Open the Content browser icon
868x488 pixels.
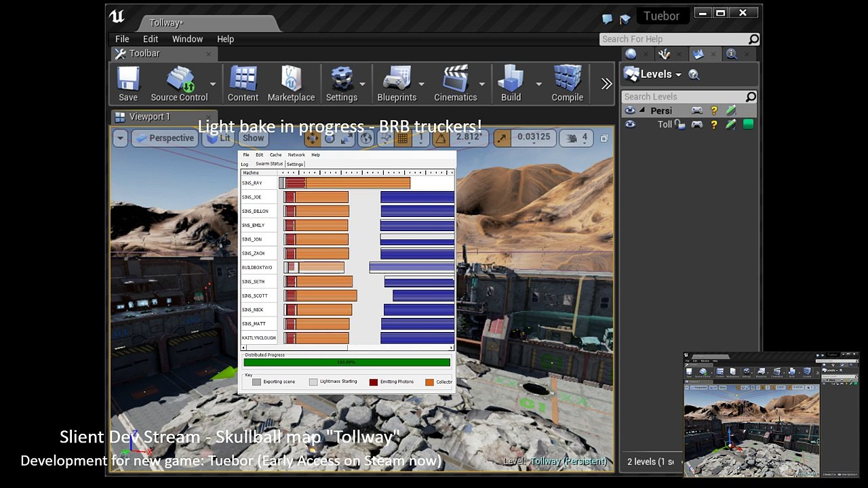tap(243, 79)
